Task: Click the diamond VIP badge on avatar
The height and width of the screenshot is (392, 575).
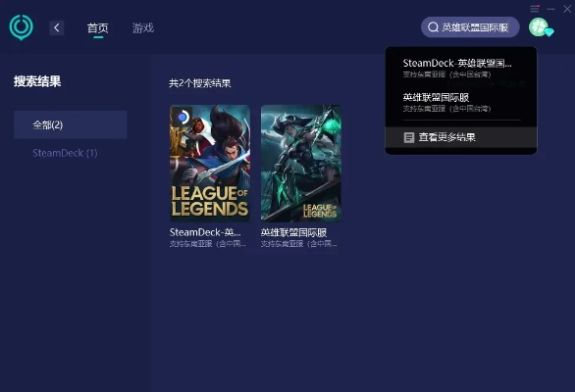Action: (549, 32)
